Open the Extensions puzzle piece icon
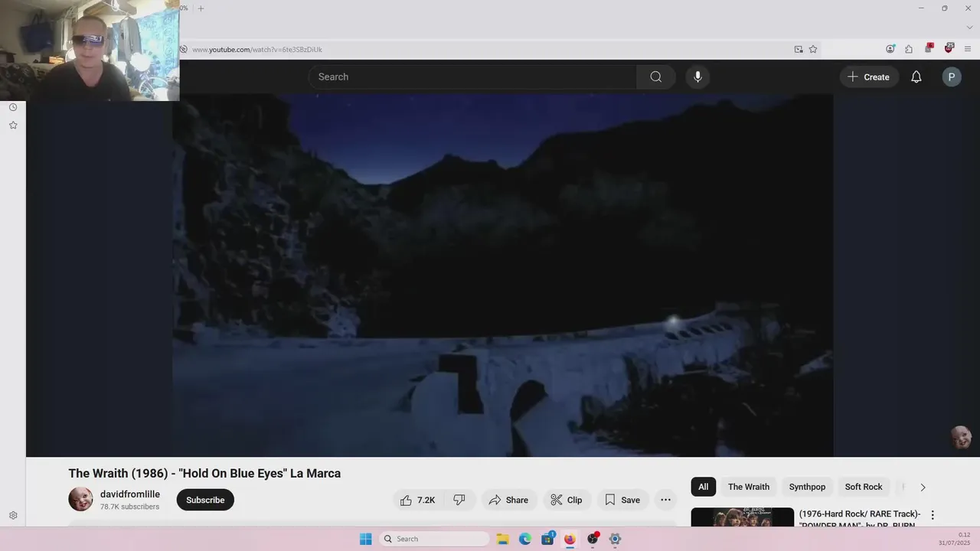 pos(909,49)
